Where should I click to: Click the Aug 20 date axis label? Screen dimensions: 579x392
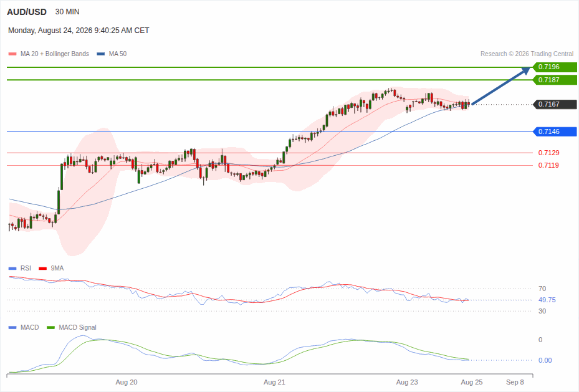click(127, 382)
